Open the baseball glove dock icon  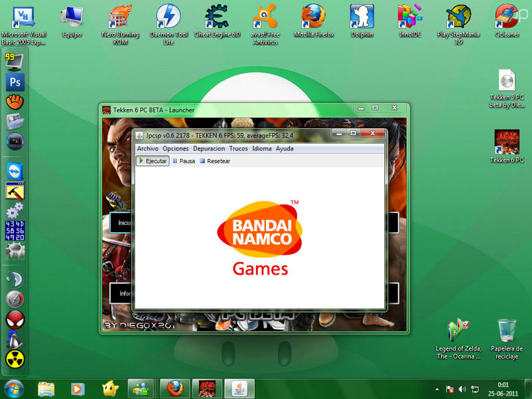coord(15,102)
